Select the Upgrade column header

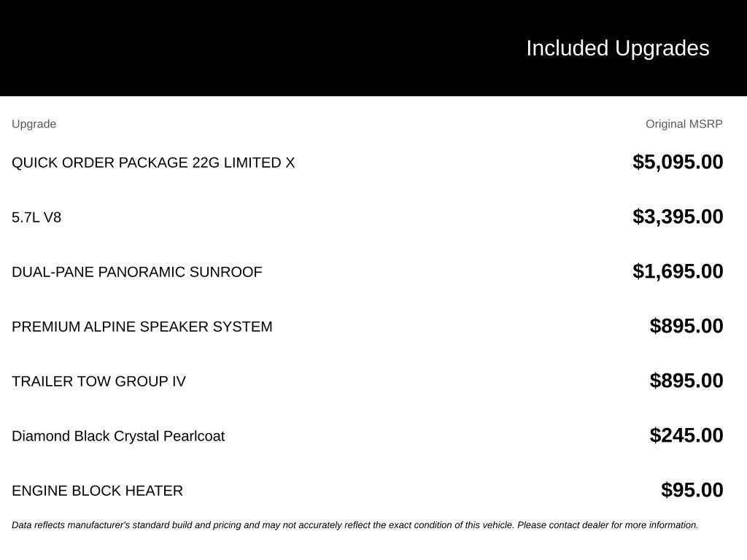34,124
